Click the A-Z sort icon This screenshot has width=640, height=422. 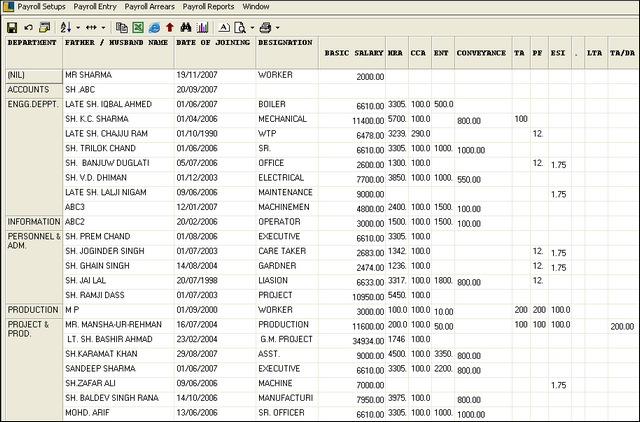(x=66, y=28)
